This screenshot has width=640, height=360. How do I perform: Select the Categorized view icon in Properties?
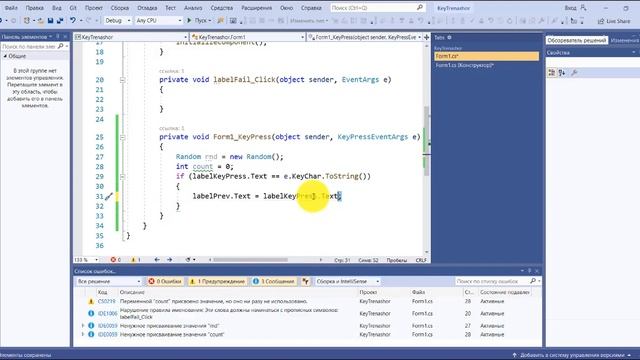(552, 73)
